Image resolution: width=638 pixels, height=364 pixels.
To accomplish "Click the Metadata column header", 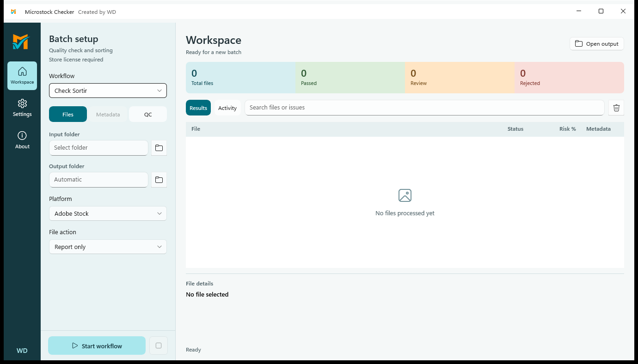I will (598, 129).
